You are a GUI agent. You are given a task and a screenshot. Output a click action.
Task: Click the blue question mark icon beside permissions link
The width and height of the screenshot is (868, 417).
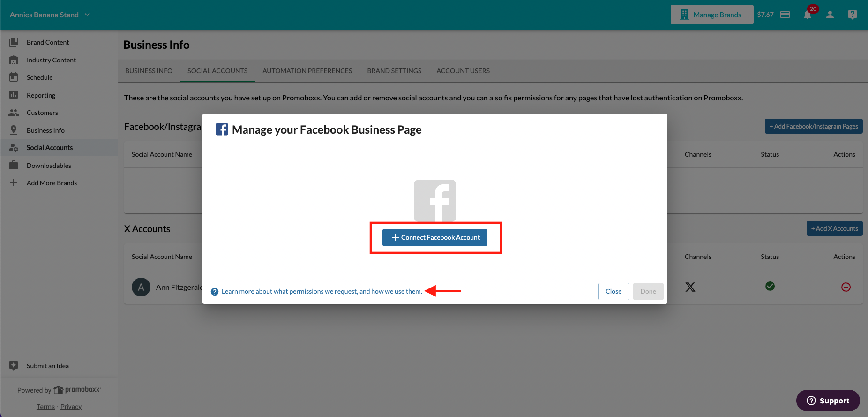click(x=215, y=292)
